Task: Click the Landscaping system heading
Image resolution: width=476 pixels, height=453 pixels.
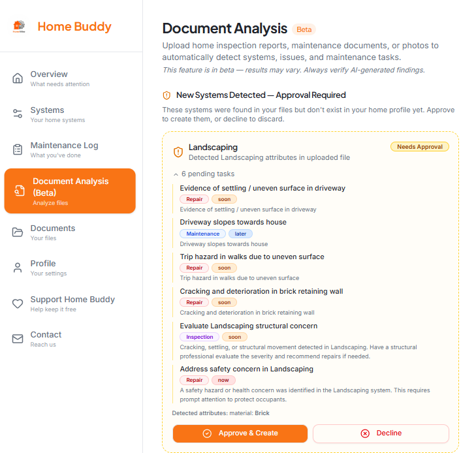Action: (213, 148)
